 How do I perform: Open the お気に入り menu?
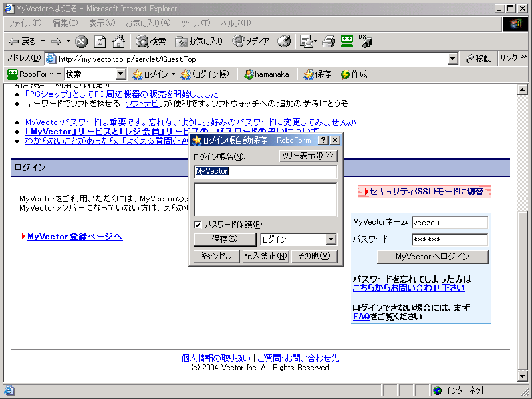148,23
